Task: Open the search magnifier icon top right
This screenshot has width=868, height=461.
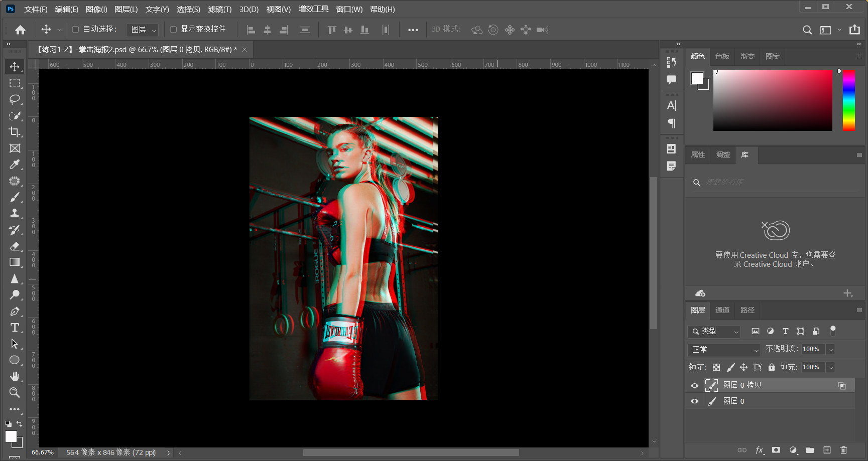Action: [x=807, y=30]
